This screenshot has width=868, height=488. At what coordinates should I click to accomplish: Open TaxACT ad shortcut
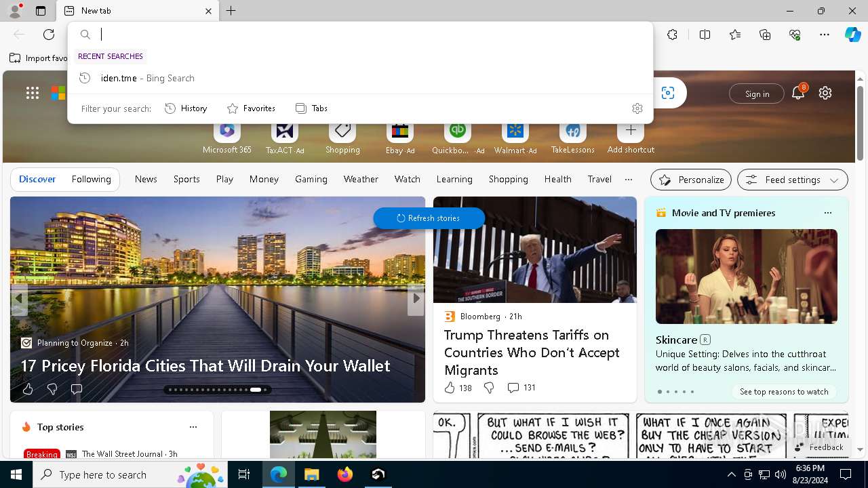coord(285,138)
